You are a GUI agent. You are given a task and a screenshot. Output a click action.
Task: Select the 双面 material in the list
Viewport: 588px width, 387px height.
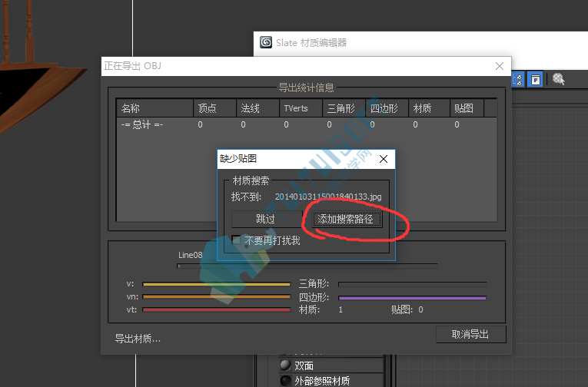[331, 365]
